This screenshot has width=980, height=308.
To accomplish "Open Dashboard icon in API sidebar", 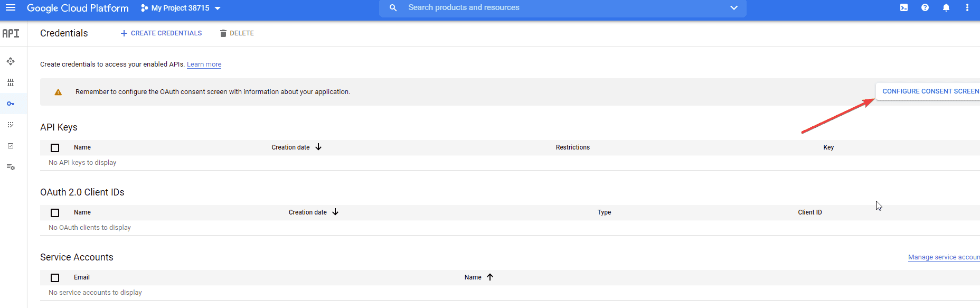I will click(x=11, y=62).
